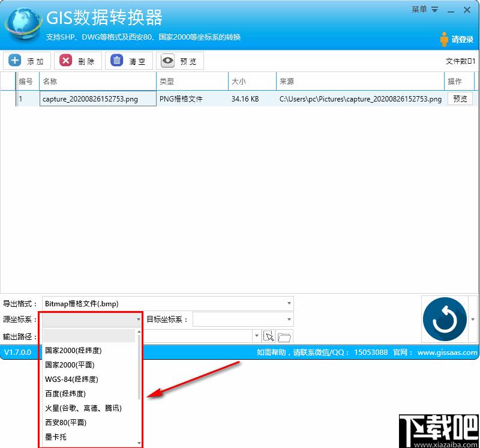This screenshot has width=480, height=448.
Task: Click the 编号 column header
Action: click(x=26, y=81)
